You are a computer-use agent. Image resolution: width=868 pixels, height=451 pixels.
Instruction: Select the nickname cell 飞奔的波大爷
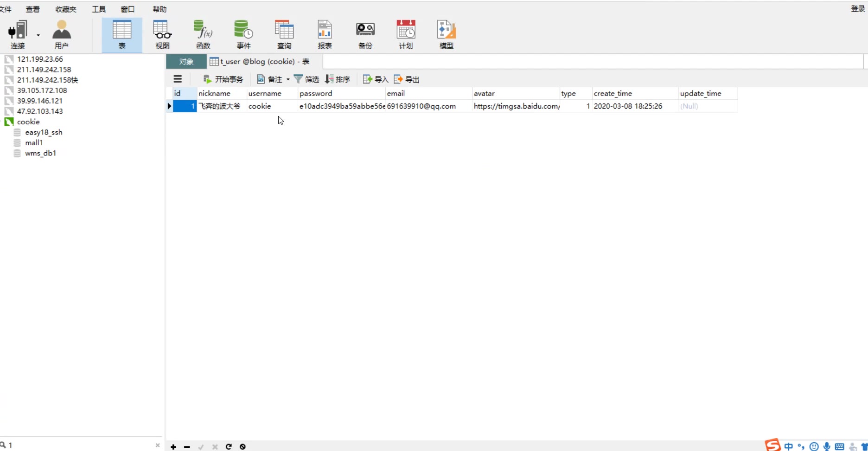[x=222, y=106]
